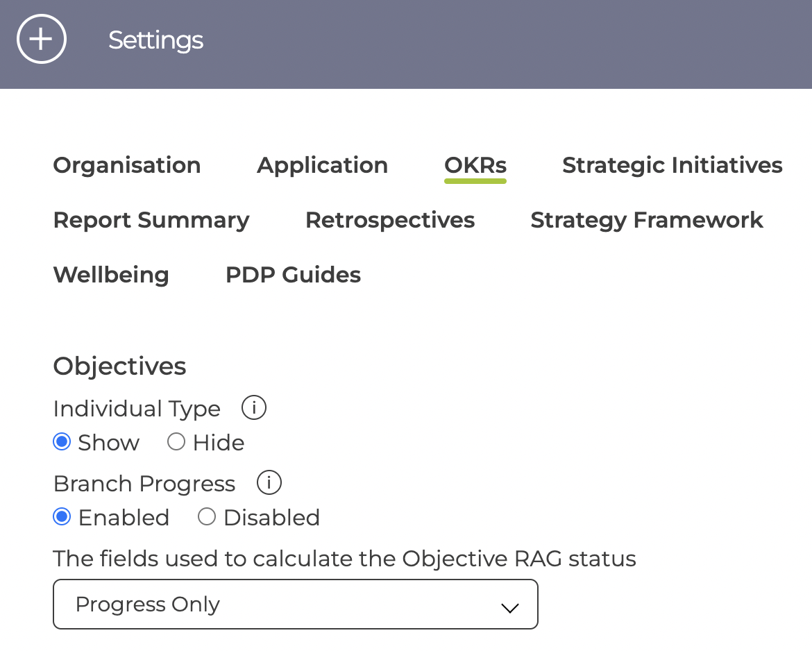812x651 pixels.
Task: Navigate to the Wellbeing tab
Action: click(111, 275)
